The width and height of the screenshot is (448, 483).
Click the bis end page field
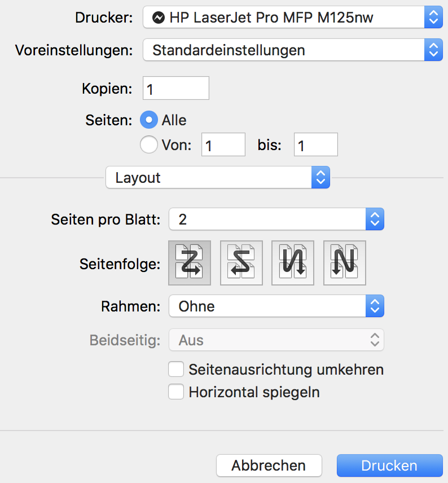(315, 145)
